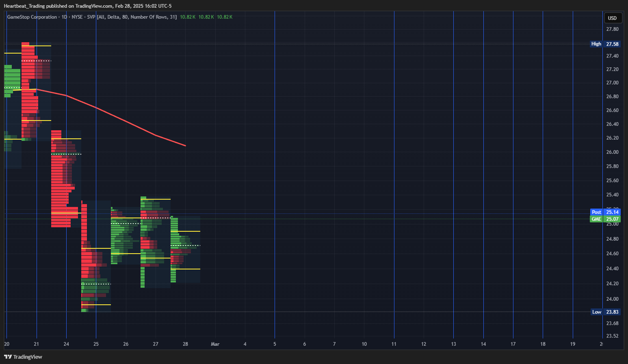This screenshot has width=628, height=364.
Task: Click the GME 25.07 price tag
Action: [x=605, y=219]
